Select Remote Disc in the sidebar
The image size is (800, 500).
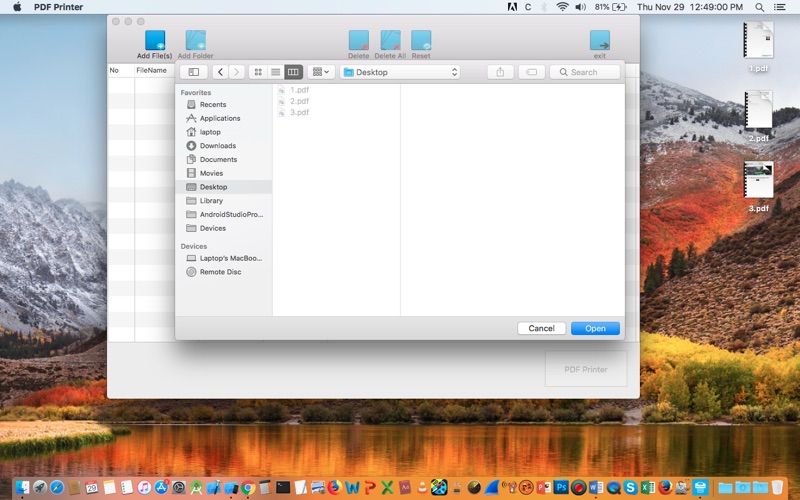[223, 272]
